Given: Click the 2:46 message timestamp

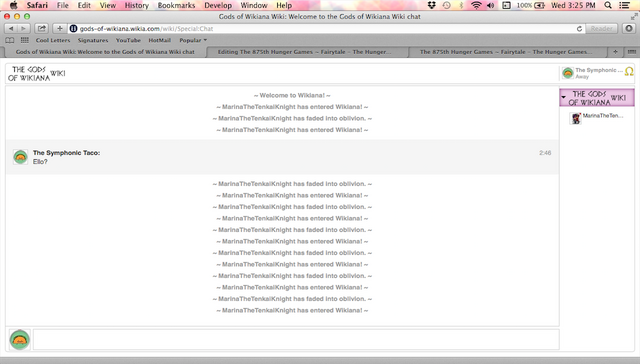Looking at the screenshot, I should 545,153.
